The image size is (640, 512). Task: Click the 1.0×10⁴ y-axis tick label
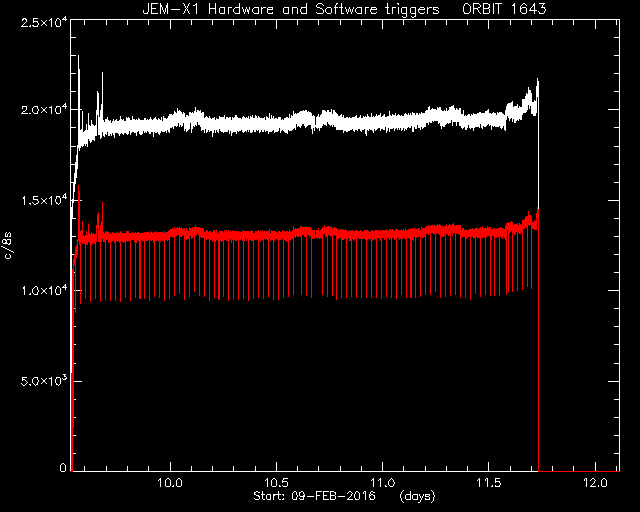[x=44, y=290]
